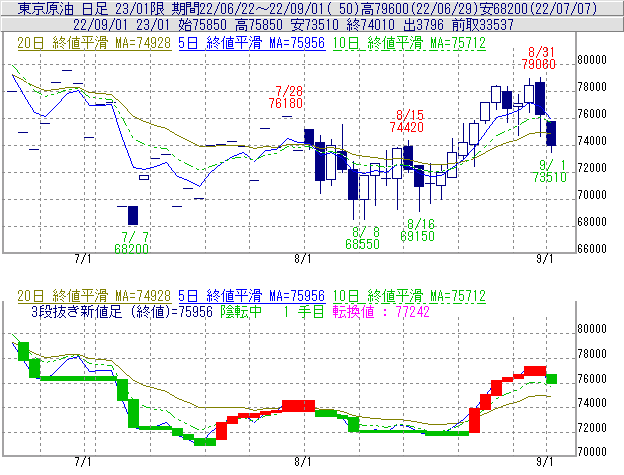624x475 pixels.
Task: Click the 7/28 76180 high label
Action: click(286, 97)
